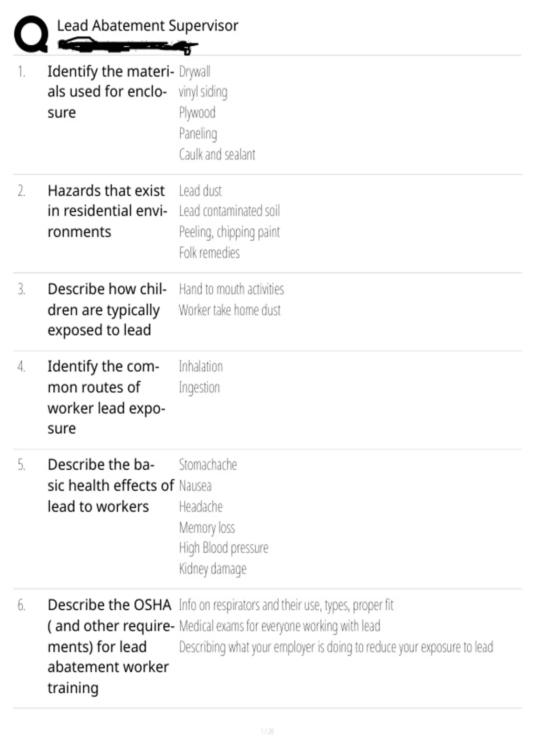This screenshot has height=756, width=534.
Task: Click the 'Lead Abatement Supervisor' title
Action: pyautogui.click(x=147, y=26)
